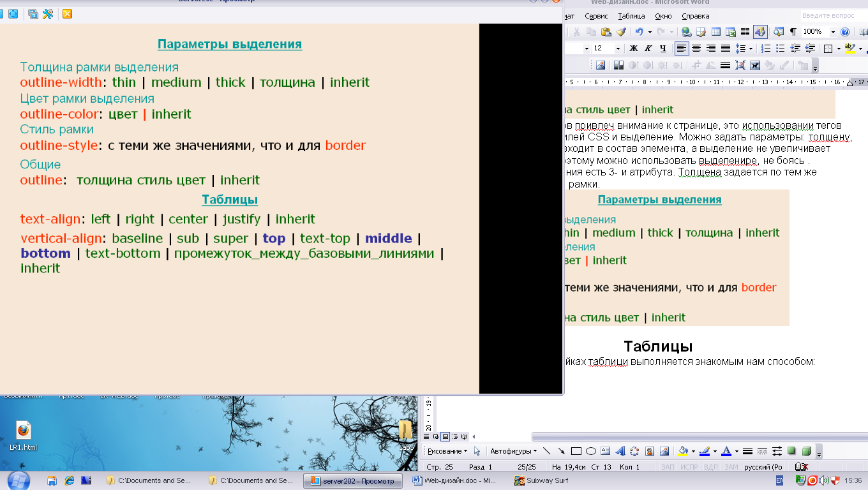868x490 pixels.
Task: Open Рисование dropdown on Drawing toolbar
Action: click(x=447, y=451)
